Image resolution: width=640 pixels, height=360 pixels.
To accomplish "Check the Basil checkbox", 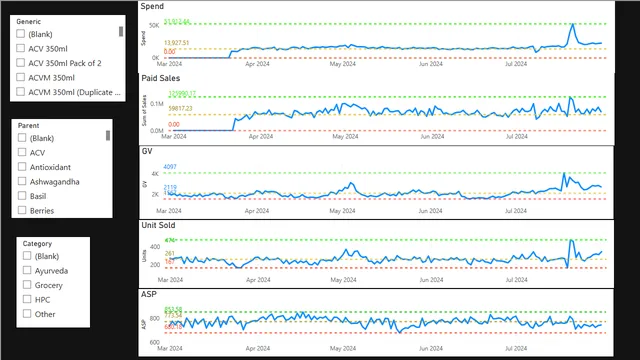I will tap(22, 196).
